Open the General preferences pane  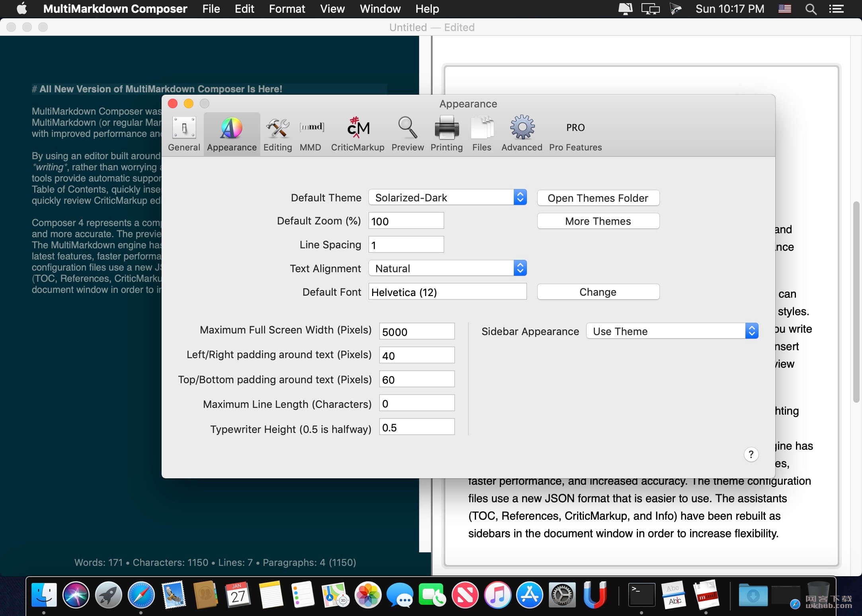tap(184, 134)
